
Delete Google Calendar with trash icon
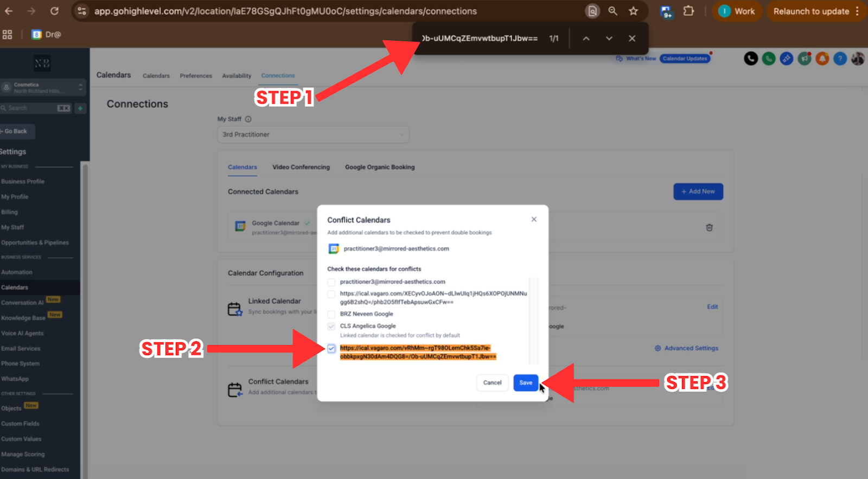(x=709, y=227)
